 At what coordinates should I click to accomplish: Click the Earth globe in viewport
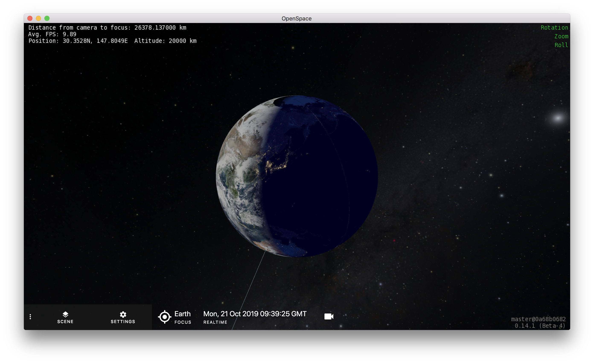point(297,176)
